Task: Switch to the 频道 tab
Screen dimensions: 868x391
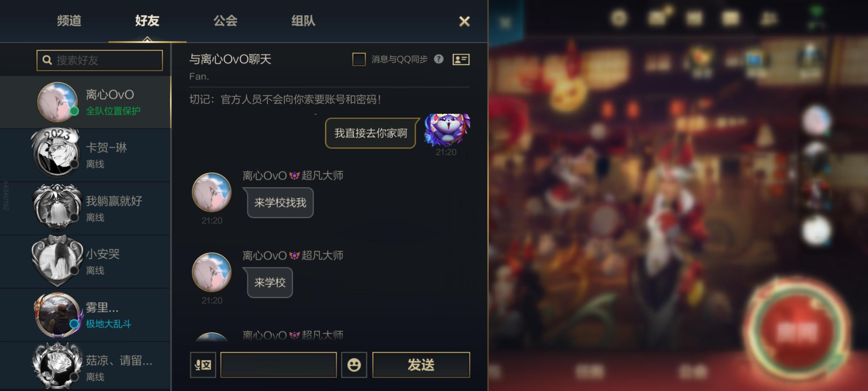Action: (x=69, y=21)
